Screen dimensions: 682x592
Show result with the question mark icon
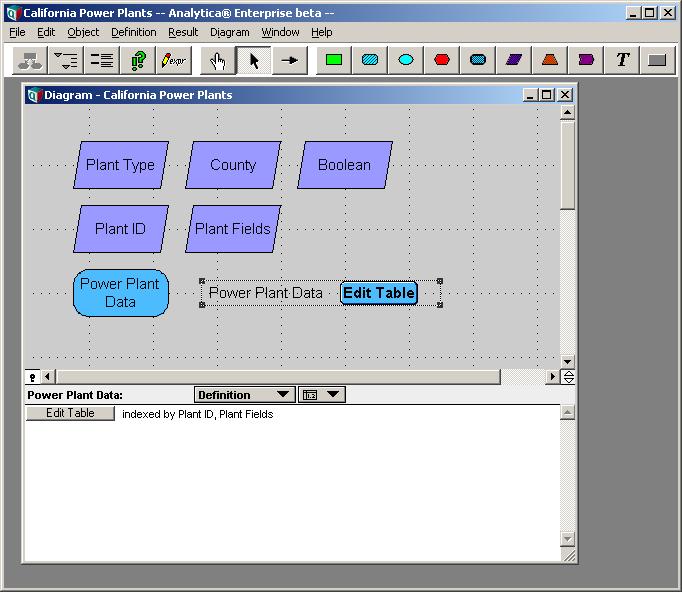point(138,60)
